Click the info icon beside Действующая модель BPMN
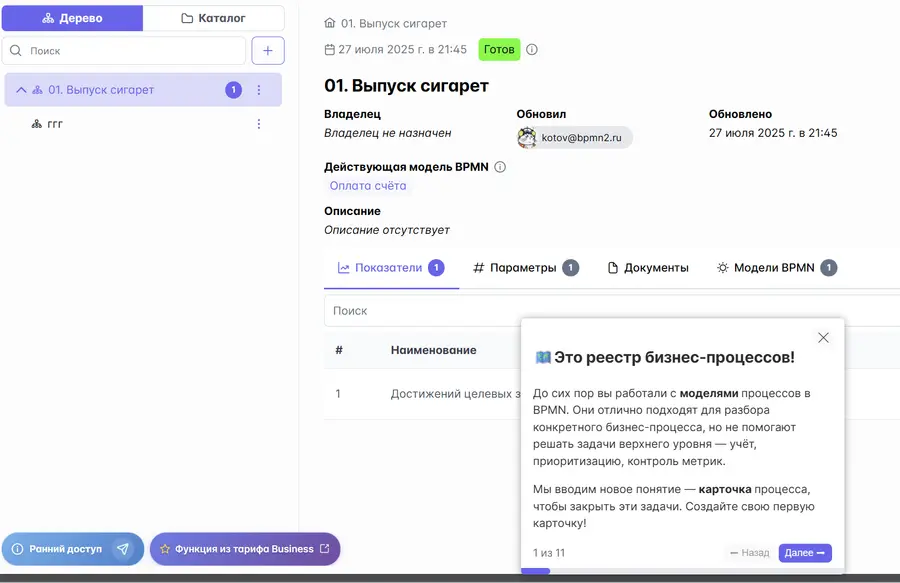 pos(500,167)
